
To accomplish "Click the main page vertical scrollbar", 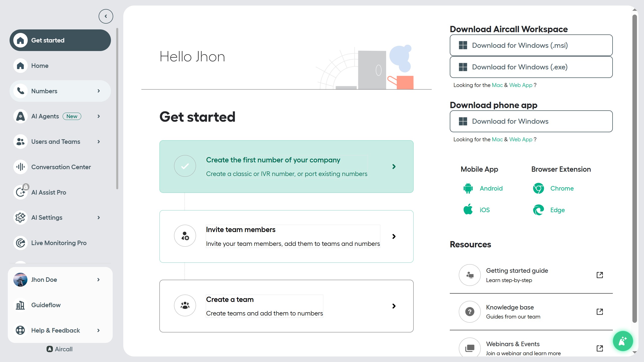I will pyautogui.click(x=635, y=168).
